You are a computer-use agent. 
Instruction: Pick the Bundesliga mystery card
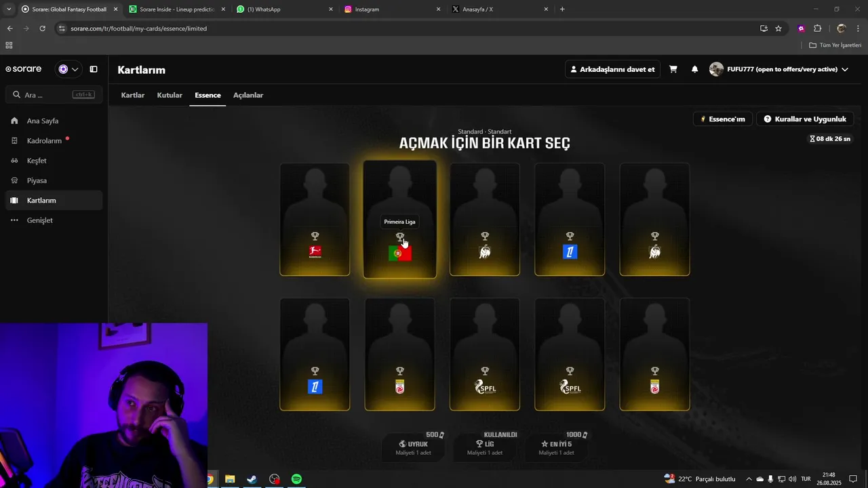pyautogui.click(x=315, y=220)
